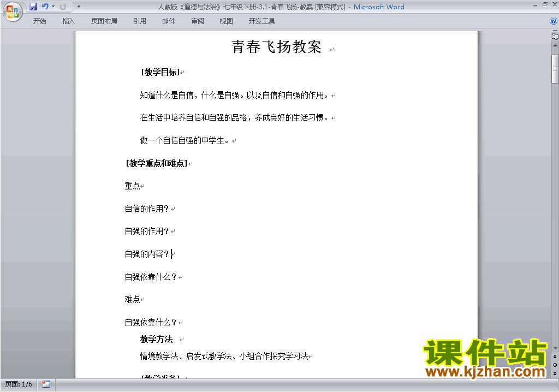Minimize the Word window
Image resolution: width=559 pixels, height=392 pixels.
pyautogui.click(x=535, y=5)
